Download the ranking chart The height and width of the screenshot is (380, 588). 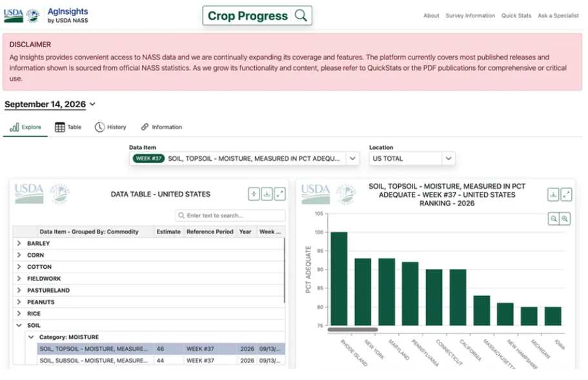tap(553, 195)
